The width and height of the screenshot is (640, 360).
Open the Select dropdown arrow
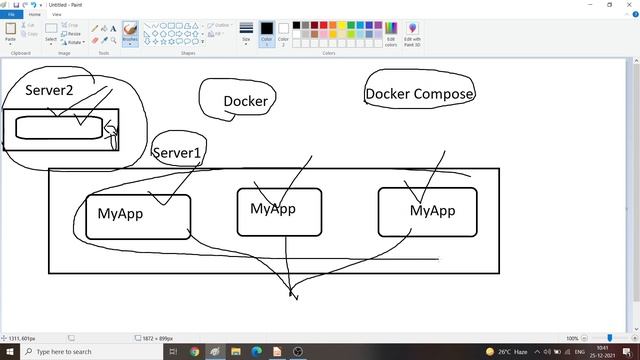point(51,44)
